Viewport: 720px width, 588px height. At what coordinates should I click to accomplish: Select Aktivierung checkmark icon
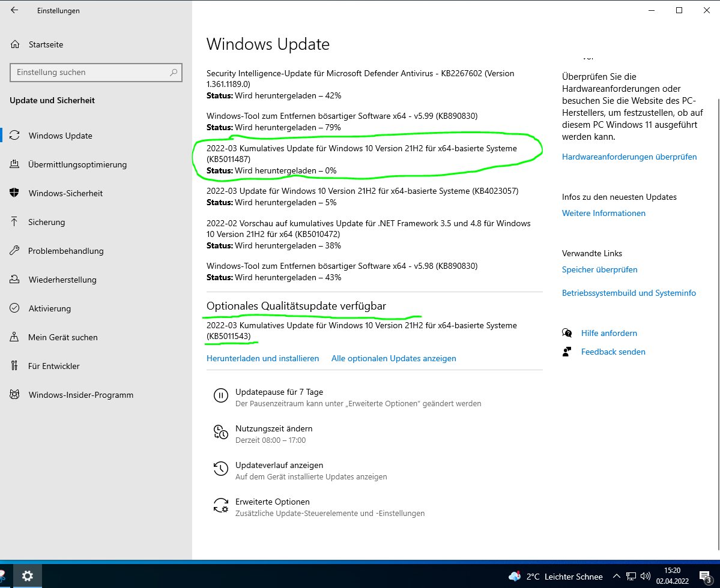(x=14, y=308)
